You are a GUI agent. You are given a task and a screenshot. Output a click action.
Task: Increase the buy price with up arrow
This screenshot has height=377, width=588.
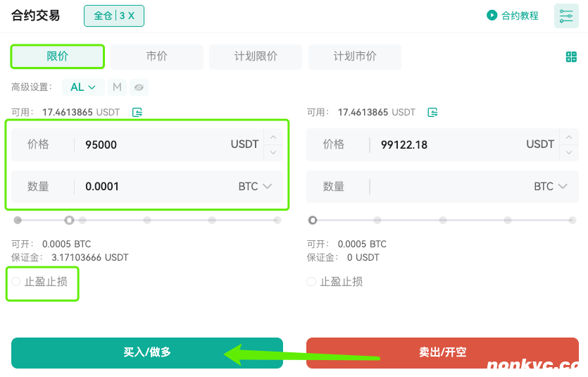click(x=273, y=137)
